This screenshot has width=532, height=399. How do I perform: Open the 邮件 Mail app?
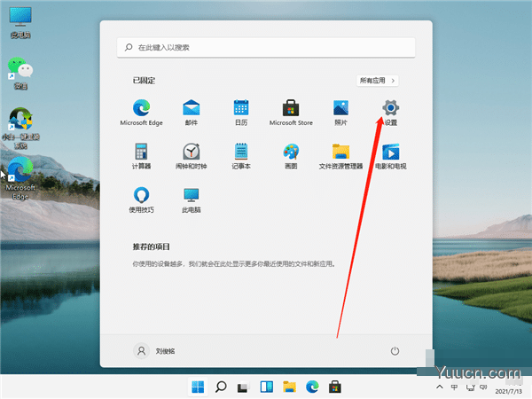click(x=191, y=112)
